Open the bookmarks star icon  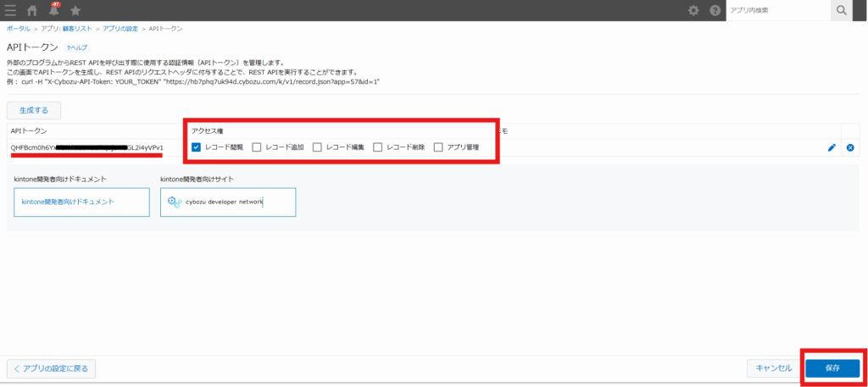click(x=75, y=10)
